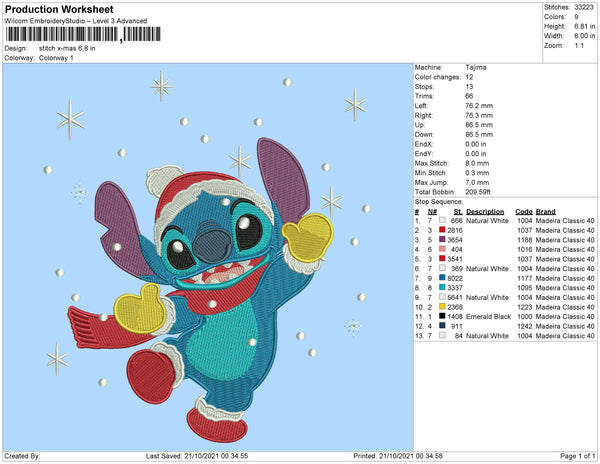Click the 'St.' column header
Screen dimensions: 600x464
click(458, 212)
